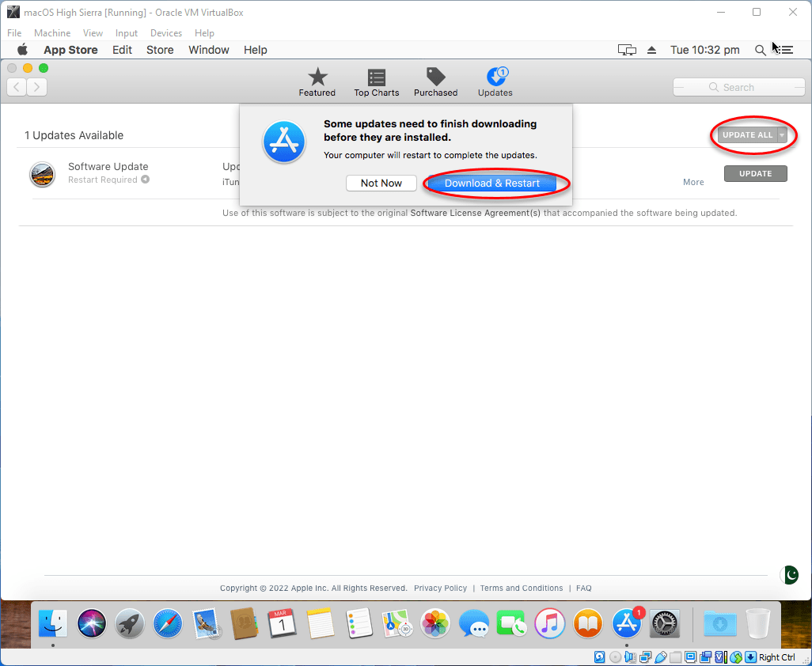Open the Downloads folder in the Dock

[x=720, y=623]
